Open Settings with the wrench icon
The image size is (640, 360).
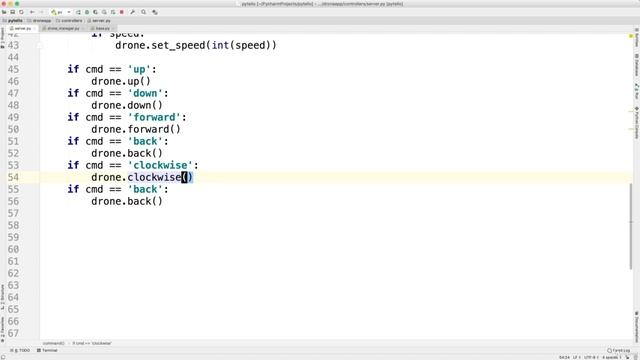pyautogui.click(x=133, y=12)
